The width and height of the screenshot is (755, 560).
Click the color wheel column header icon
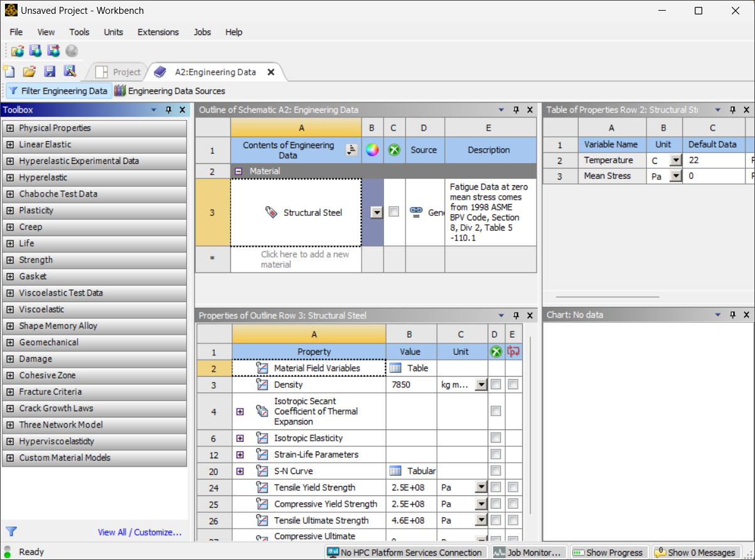(x=372, y=150)
